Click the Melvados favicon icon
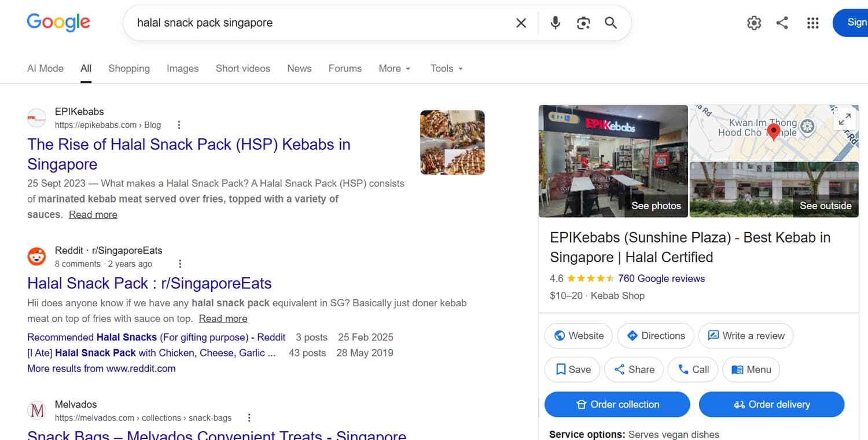The height and width of the screenshot is (440, 868). [x=36, y=410]
